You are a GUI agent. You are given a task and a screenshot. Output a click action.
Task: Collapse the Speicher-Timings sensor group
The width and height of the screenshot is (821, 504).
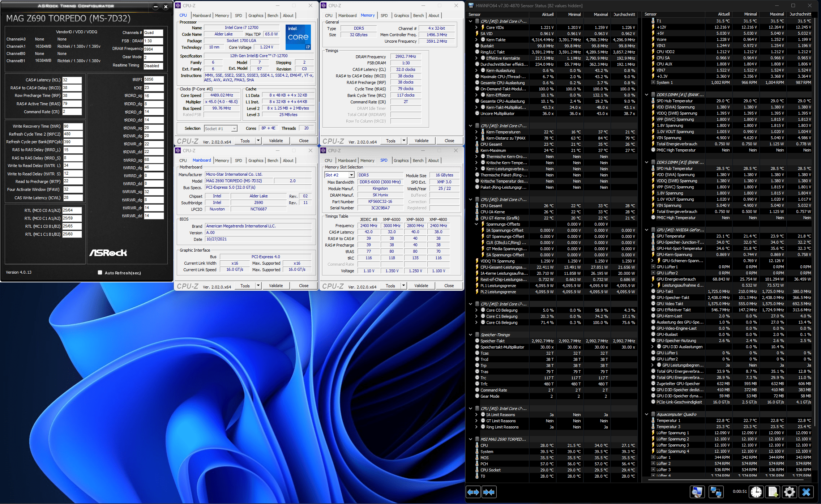[x=470, y=335]
